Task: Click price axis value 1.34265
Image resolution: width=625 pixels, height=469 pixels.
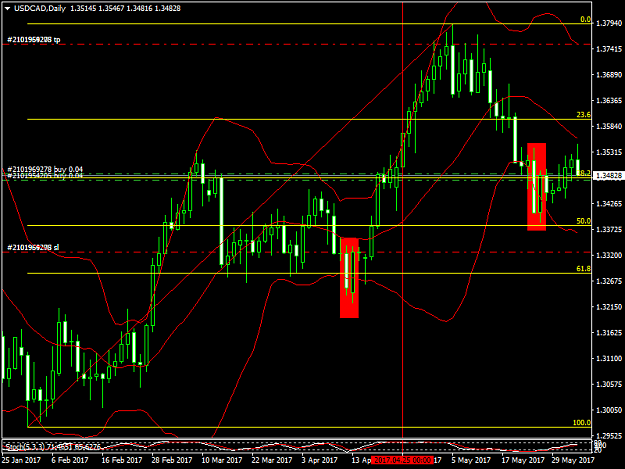Action: (609, 204)
